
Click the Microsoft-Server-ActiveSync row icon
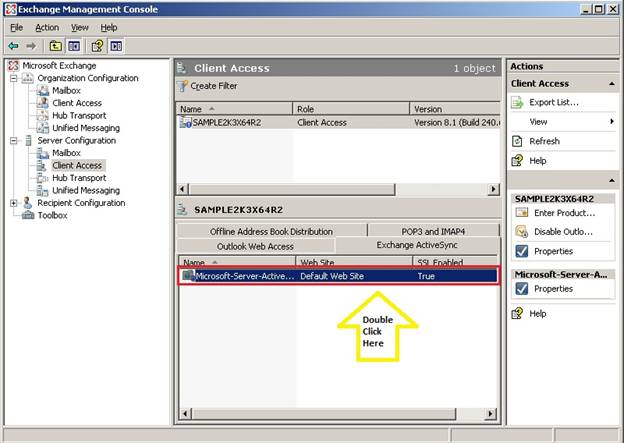pos(188,276)
